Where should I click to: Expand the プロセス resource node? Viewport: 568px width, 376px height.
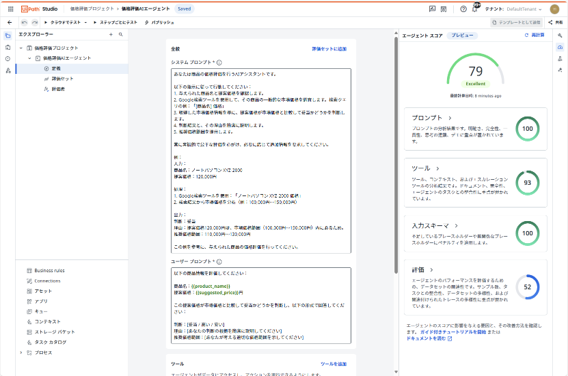point(21,352)
